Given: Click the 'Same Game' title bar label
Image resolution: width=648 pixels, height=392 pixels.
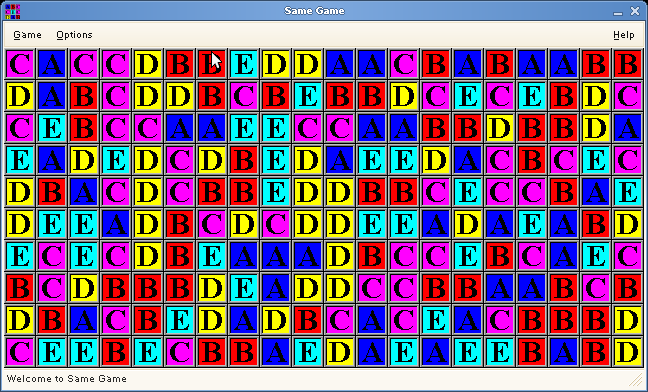Looking at the screenshot, I should pyautogui.click(x=314, y=11).
